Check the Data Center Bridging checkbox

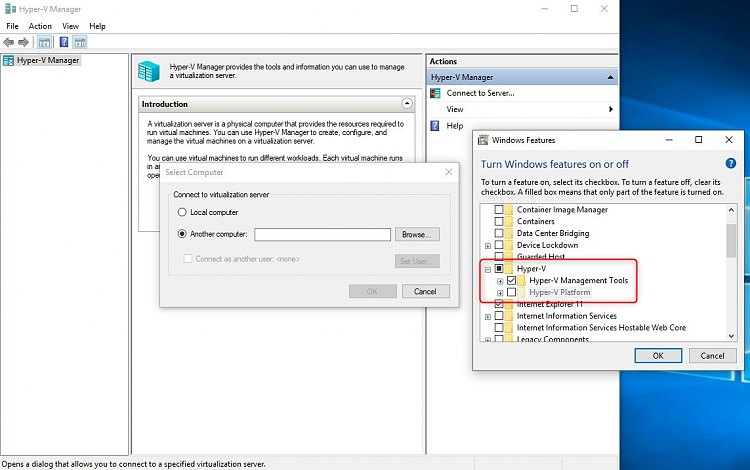coord(499,233)
